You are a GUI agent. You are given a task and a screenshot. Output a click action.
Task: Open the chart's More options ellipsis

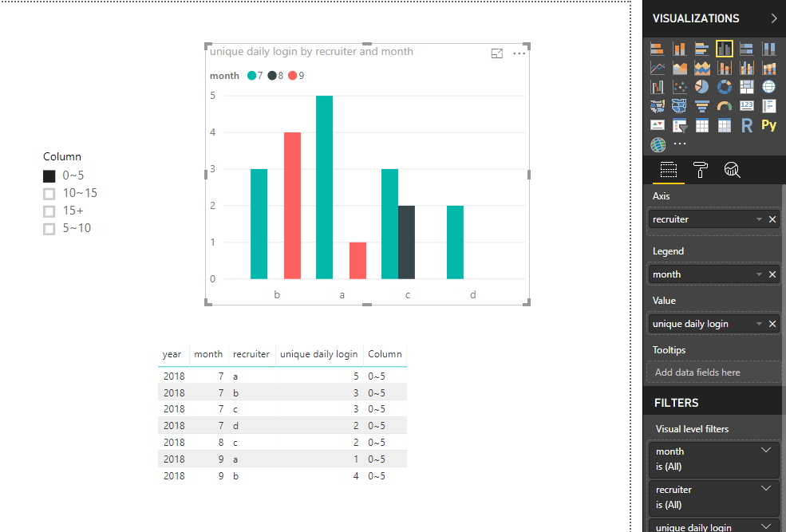[x=519, y=53]
